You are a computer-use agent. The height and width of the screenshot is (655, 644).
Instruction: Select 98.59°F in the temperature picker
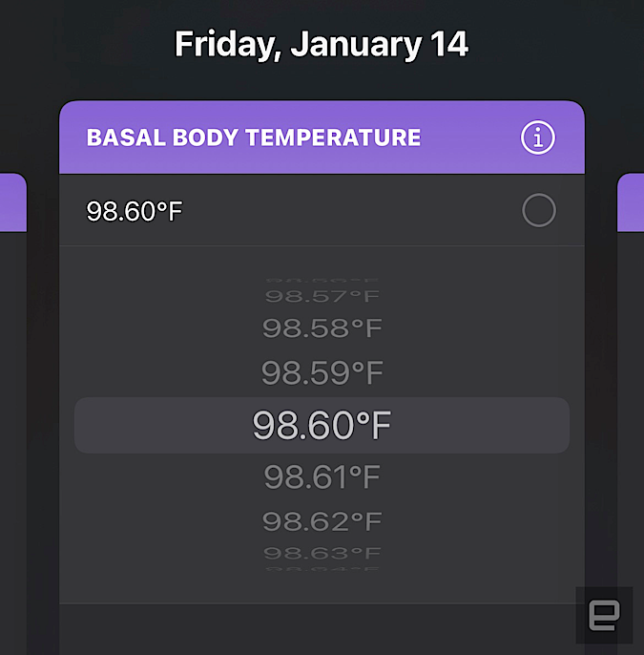pyautogui.click(x=322, y=371)
